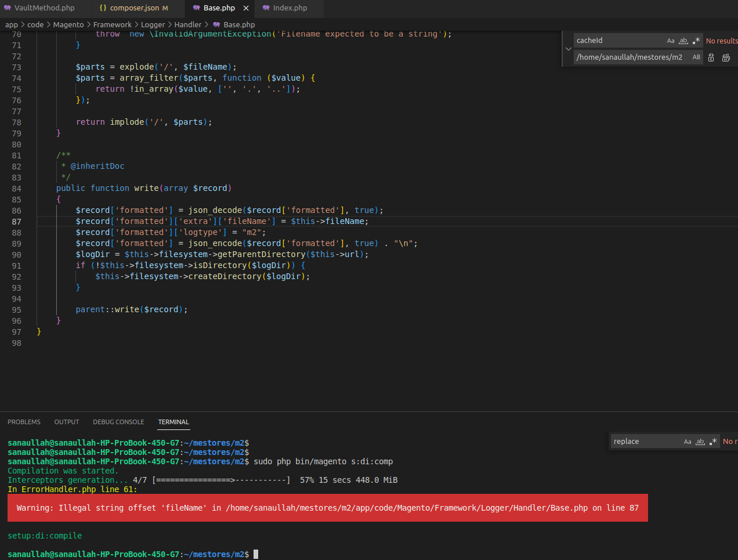Toggle Match Whole Word in editor find

(x=683, y=41)
